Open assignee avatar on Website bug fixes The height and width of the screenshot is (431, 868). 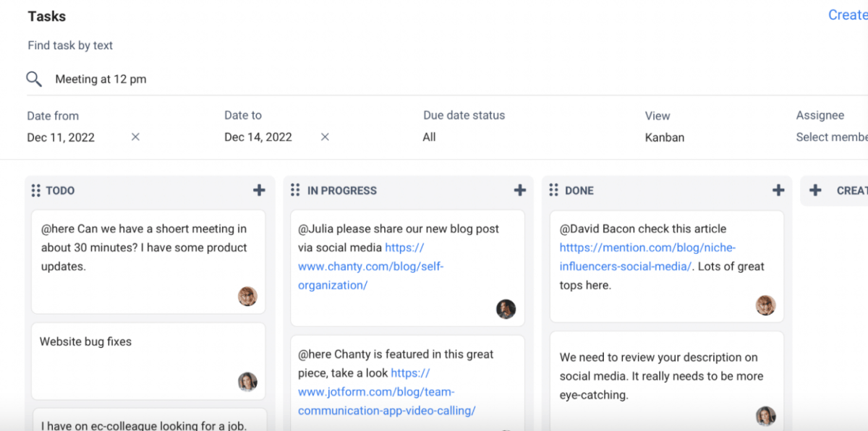(x=247, y=382)
